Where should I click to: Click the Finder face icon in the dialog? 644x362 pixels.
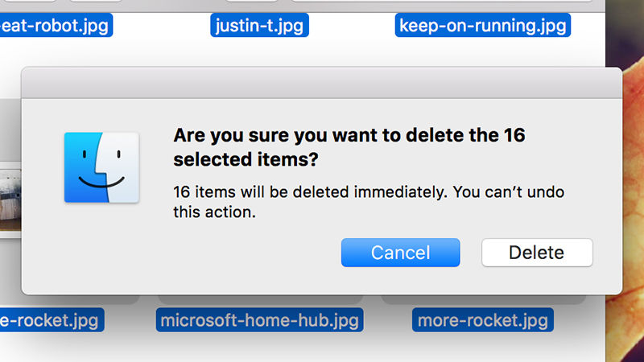click(x=101, y=167)
